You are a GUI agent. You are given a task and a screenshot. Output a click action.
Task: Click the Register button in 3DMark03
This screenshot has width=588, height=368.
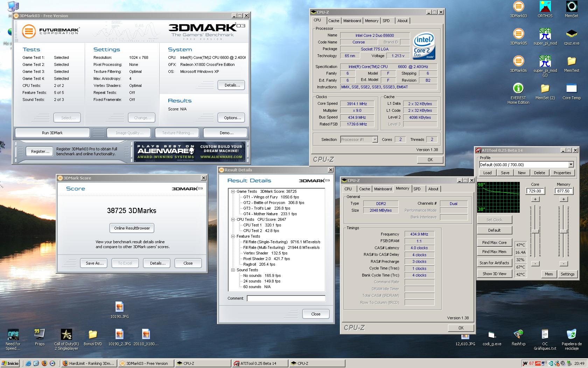click(40, 151)
